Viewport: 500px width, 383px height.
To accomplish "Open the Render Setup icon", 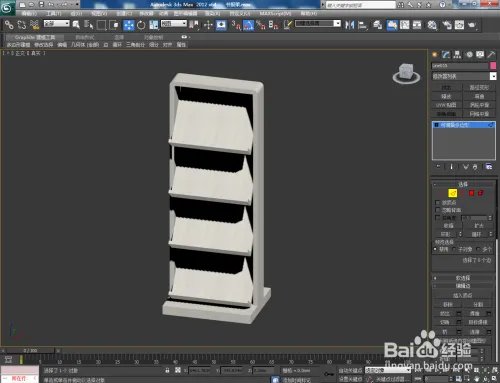I will (x=446, y=25).
